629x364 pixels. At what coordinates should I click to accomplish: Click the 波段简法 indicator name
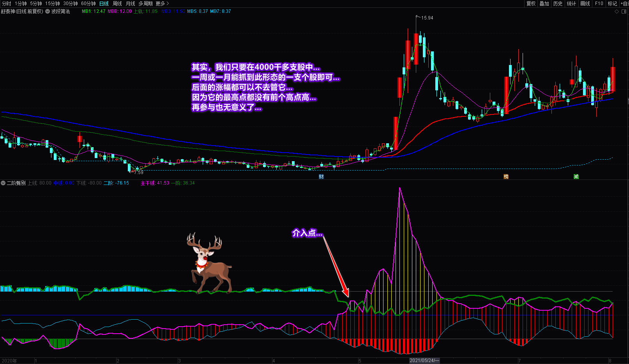[x=60, y=11]
